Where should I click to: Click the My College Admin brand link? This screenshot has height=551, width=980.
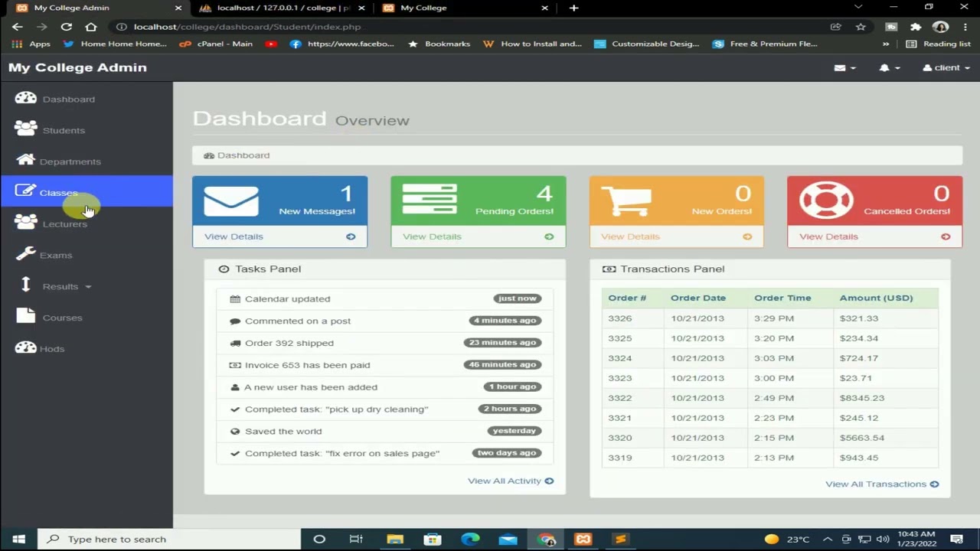[77, 67]
